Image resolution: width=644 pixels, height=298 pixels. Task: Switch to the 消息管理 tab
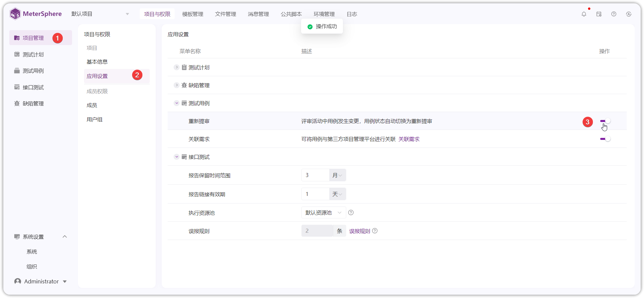(259, 14)
